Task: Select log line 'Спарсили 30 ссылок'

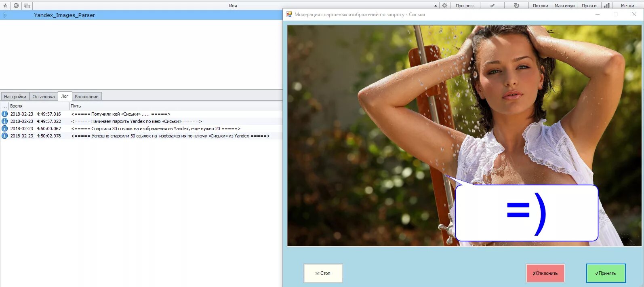Action: (141, 129)
